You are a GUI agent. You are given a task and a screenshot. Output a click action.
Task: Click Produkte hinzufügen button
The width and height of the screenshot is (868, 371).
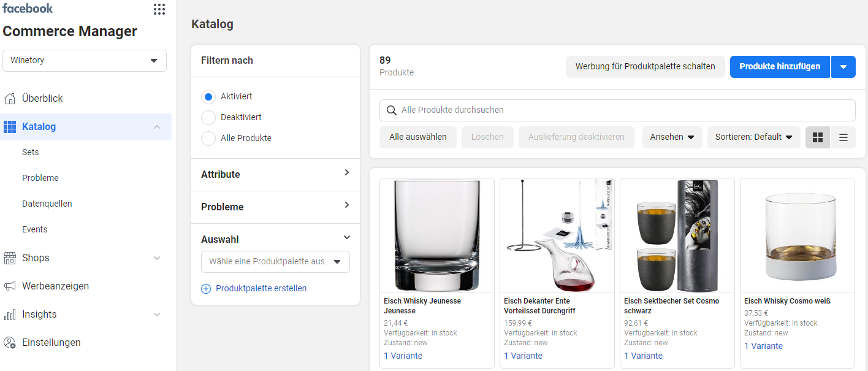tap(780, 67)
